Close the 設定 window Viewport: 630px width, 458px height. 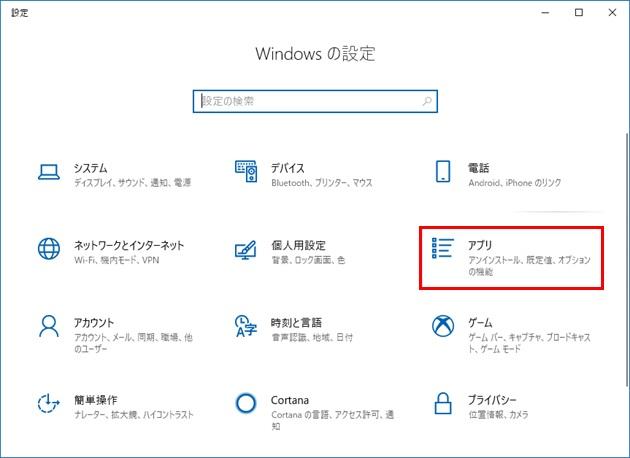tap(612, 12)
